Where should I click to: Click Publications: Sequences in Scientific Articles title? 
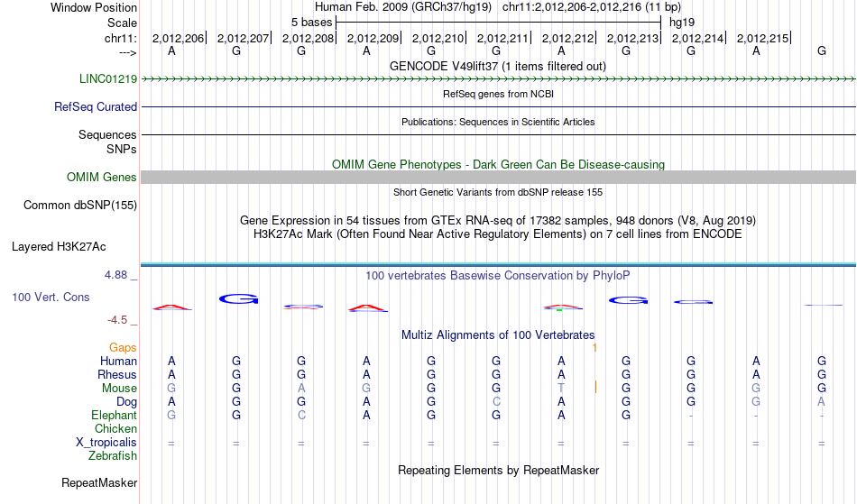(x=498, y=122)
